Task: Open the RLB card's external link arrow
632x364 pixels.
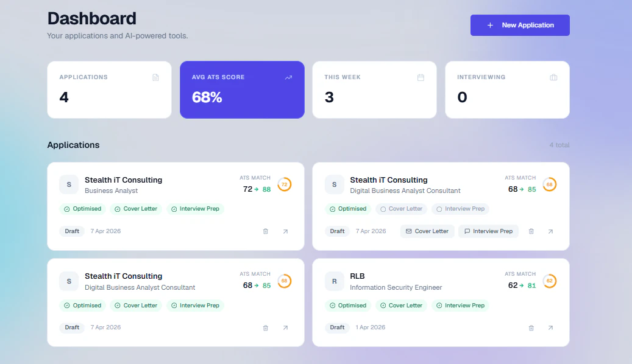Action: pyautogui.click(x=550, y=327)
